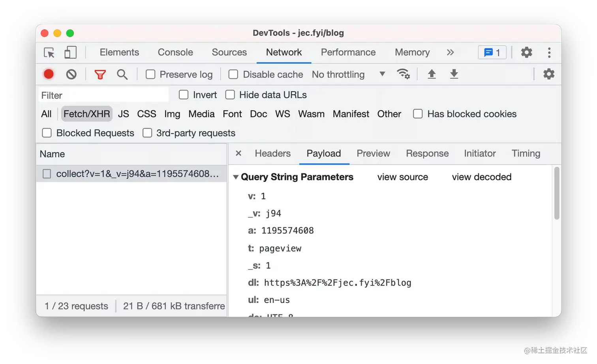Toggle the device toolbar icon
The image size is (597, 364).
(x=70, y=53)
